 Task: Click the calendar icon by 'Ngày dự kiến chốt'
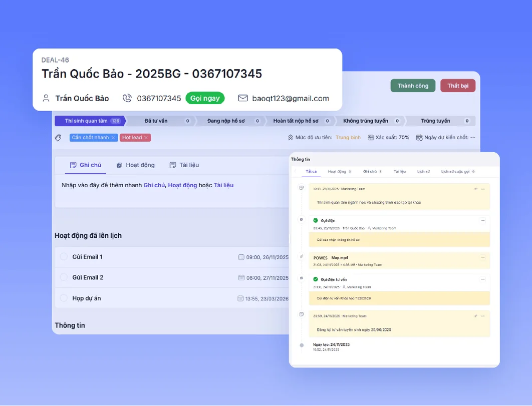pyautogui.click(x=419, y=137)
